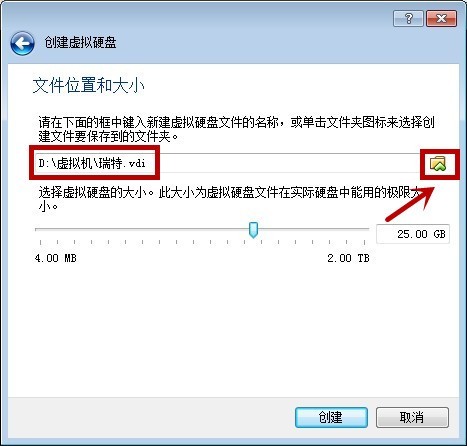Focus the 25.00 GB size field

click(x=413, y=234)
